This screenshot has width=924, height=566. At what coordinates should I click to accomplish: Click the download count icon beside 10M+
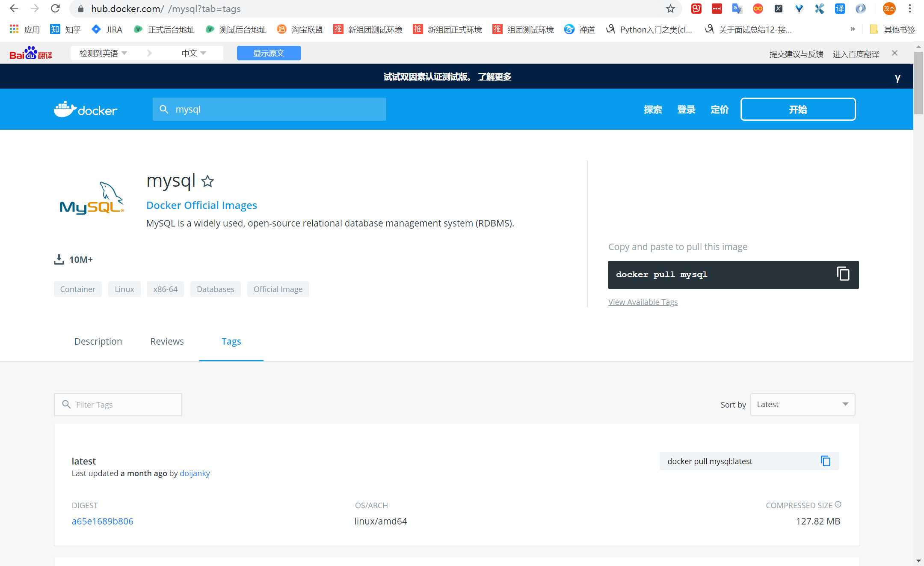[59, 259]
